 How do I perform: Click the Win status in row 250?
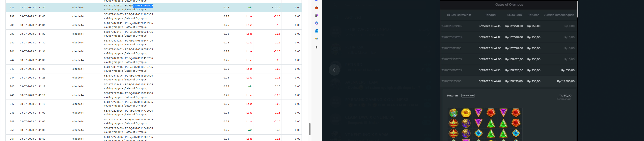pos(250,130)
